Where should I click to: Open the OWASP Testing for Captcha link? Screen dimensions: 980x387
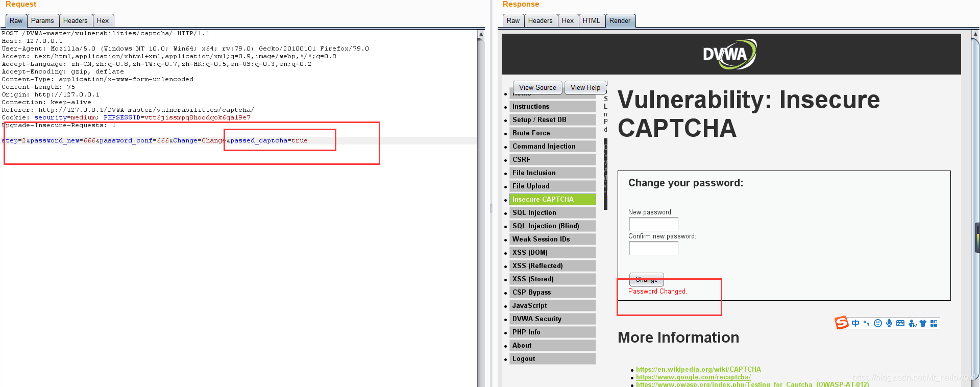(752, 384)
